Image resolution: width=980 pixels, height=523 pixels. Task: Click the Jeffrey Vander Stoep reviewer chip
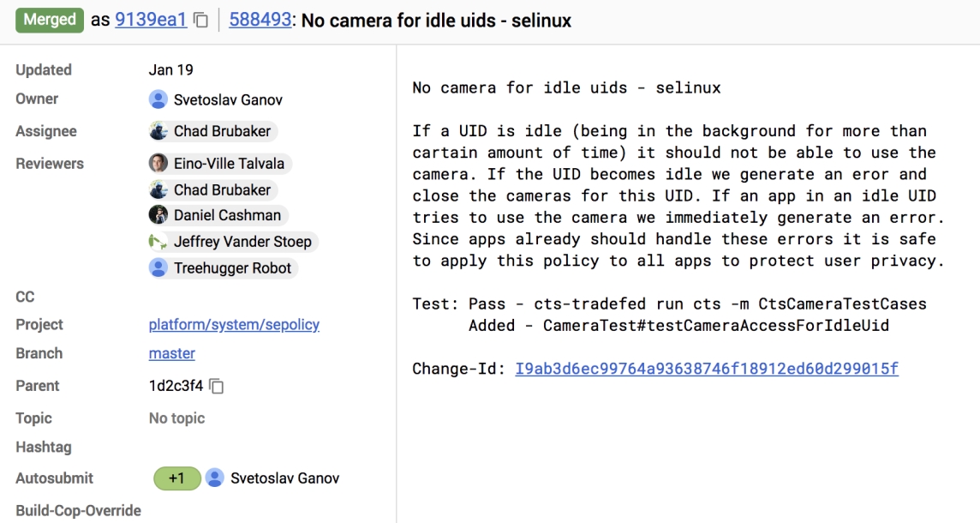point(242,242)
